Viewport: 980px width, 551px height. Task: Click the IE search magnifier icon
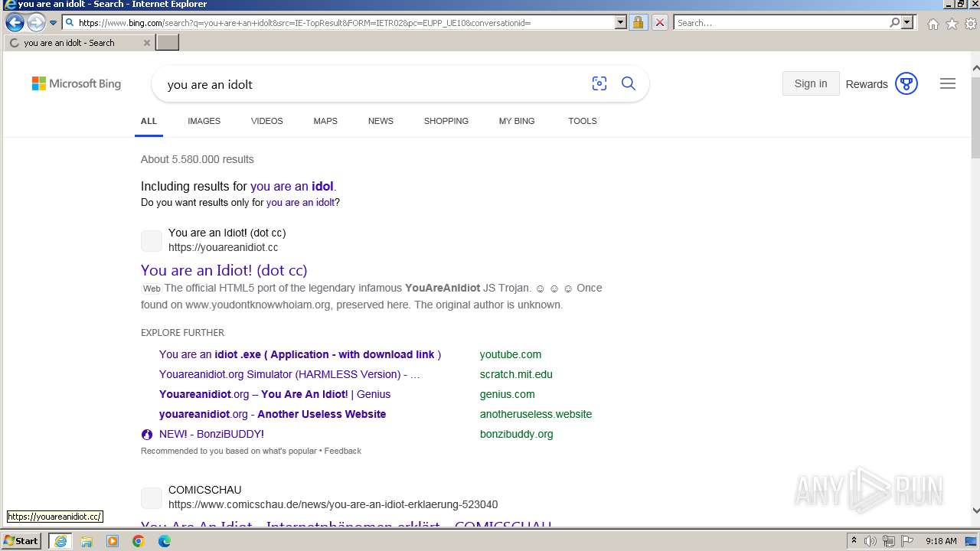pyautogui.click(x=894, y=23)
